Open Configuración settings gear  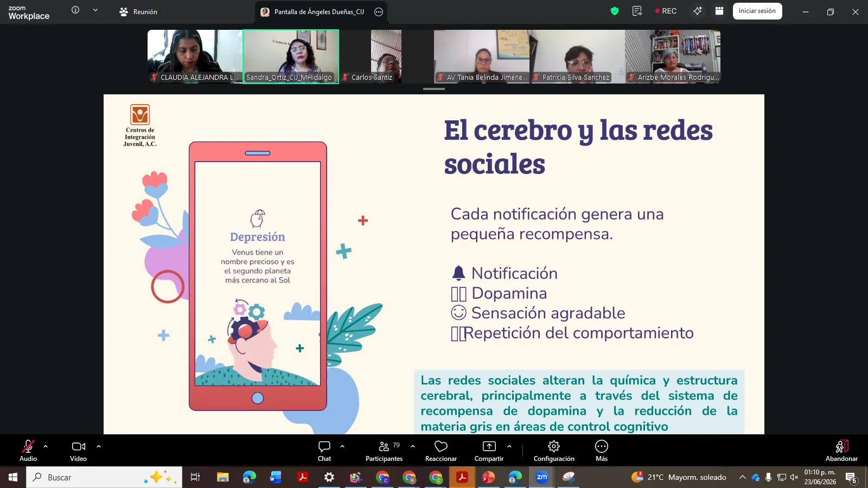(554, 451)
